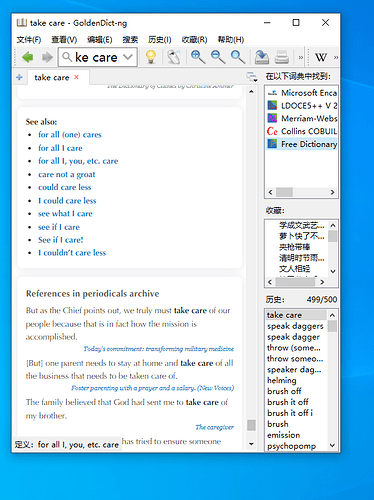Open link 'for all I, you, etc. care'
The height and width of the screenshot is (500, 374).
78,161
